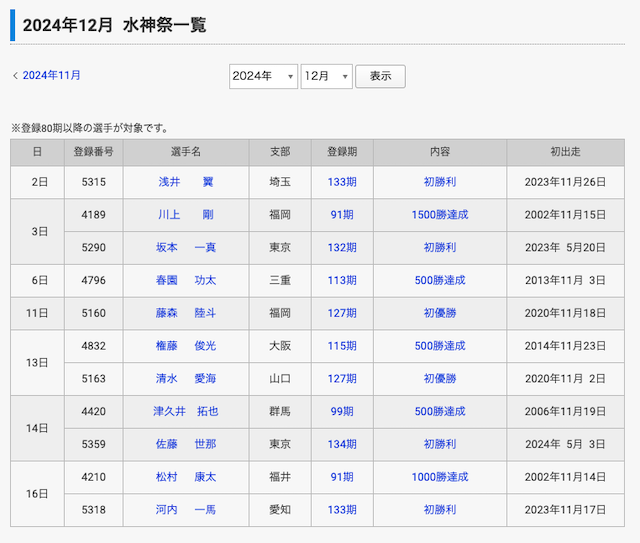Image resolution: width=640 pixels, height=543 pixels.
Task: Click the 132期 registration period link
Action: point(342,247)
